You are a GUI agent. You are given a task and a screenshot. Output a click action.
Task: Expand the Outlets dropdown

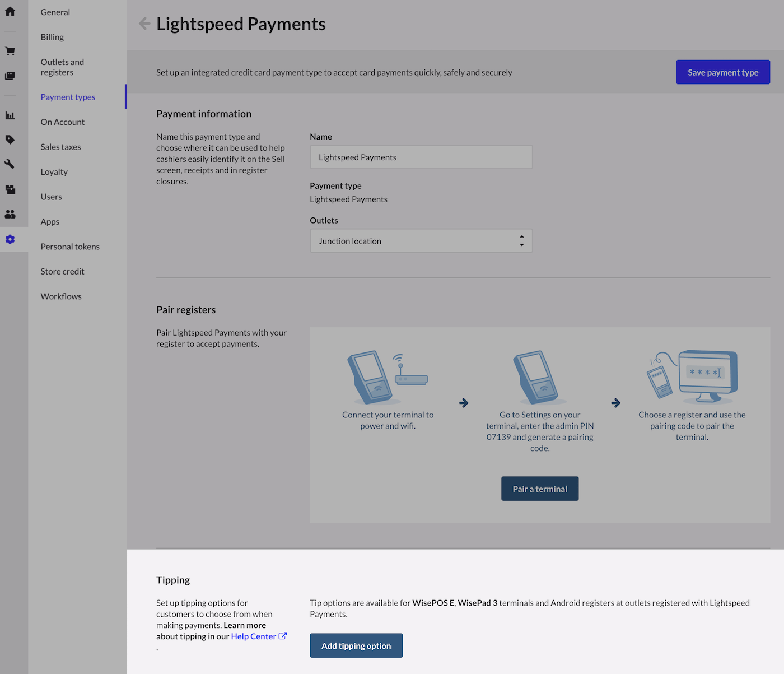click(x=421, y=241)
